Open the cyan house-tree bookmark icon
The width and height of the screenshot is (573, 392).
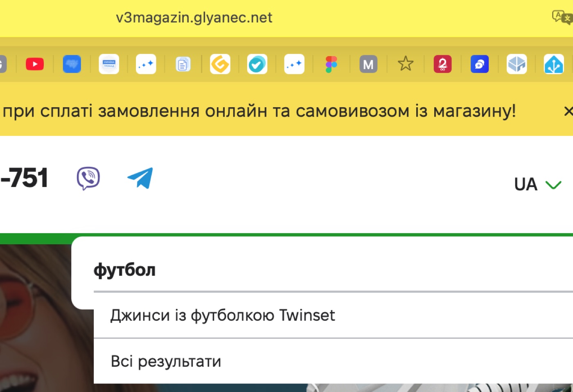click(x=554, y=64)
